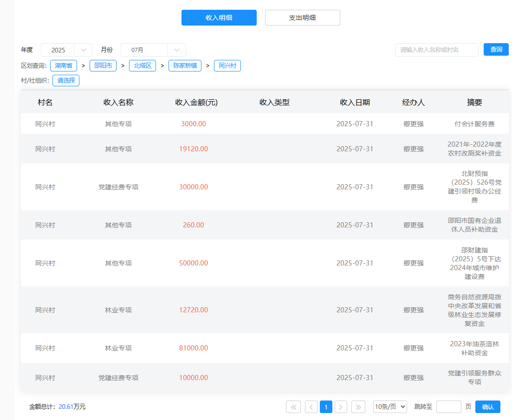512x420 pixels.
Task: Switch to the 收入明细 tab
Action: coord(219,18)
